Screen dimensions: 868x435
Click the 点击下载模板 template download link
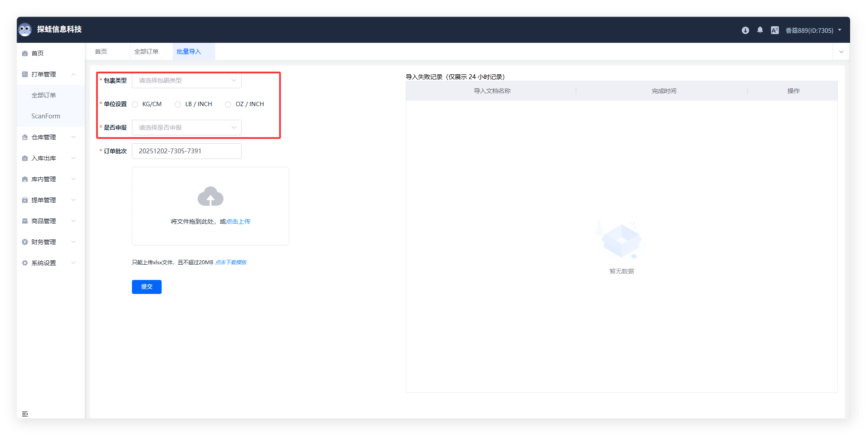tap(231, 262)
